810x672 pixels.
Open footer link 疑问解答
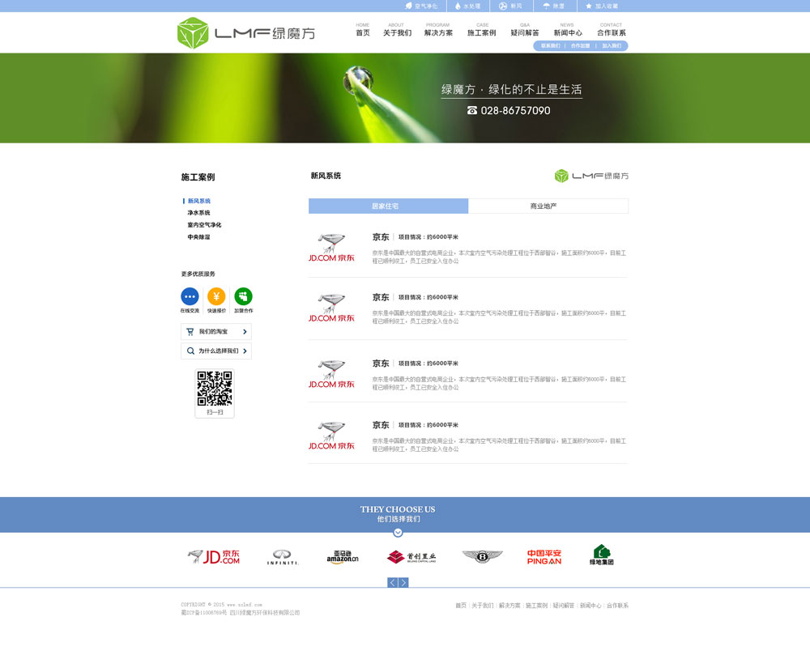point(563,606)
